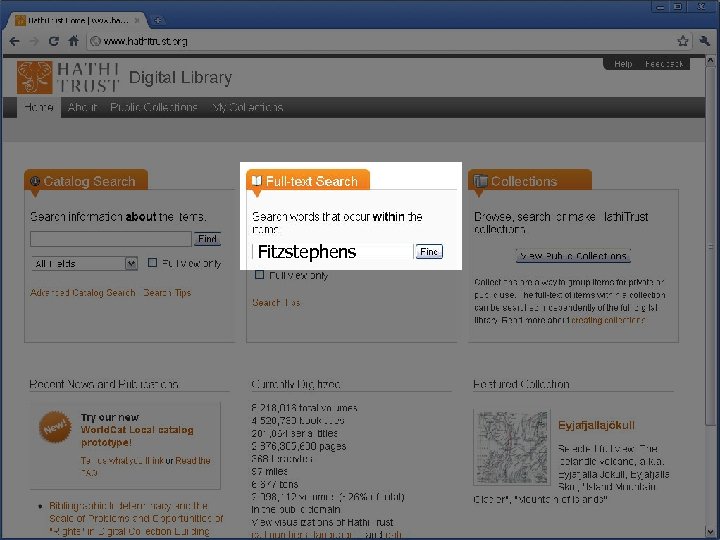Open the Public Collections navigation tab
The width and height of the screenshot is (720, 540).
pyautogui.click(x=153, y=107)
